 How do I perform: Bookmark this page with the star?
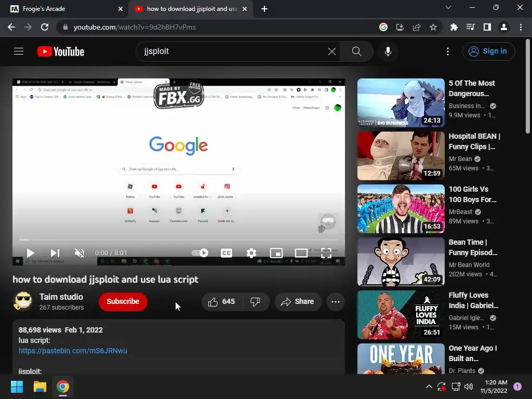pyautogui.click(x=433, y=27)
